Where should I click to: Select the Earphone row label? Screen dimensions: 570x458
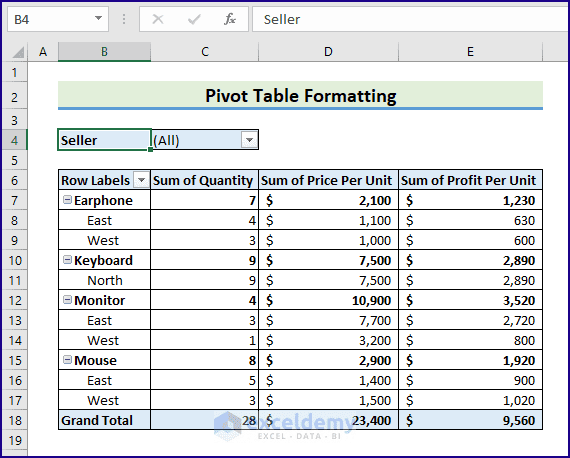[x=104, y=200]
